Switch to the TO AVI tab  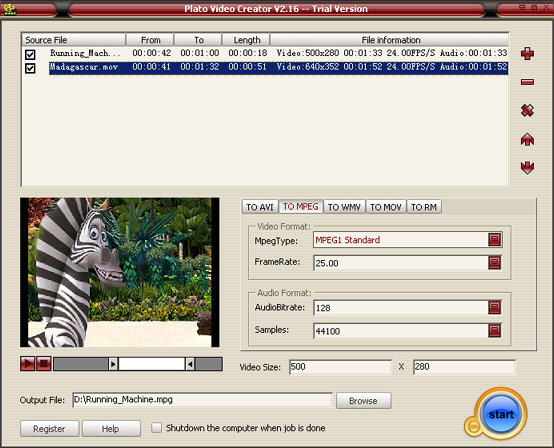coord(260,207)
